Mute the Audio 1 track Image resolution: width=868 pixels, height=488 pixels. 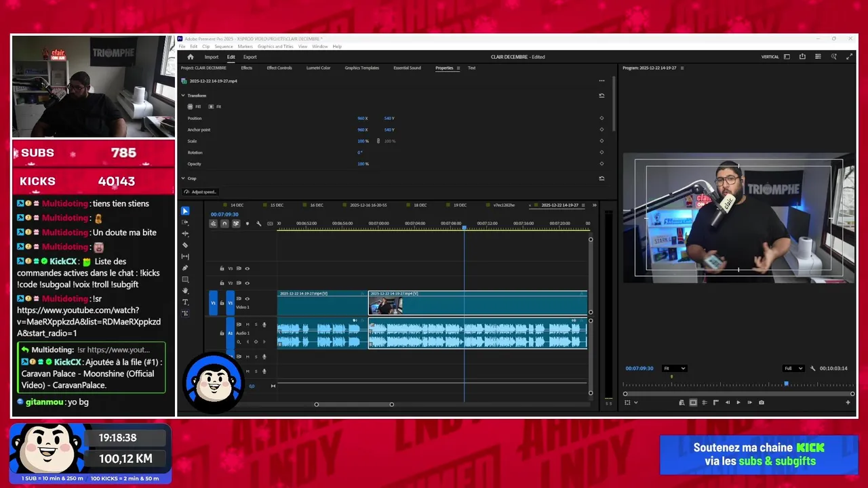(248, 325)
